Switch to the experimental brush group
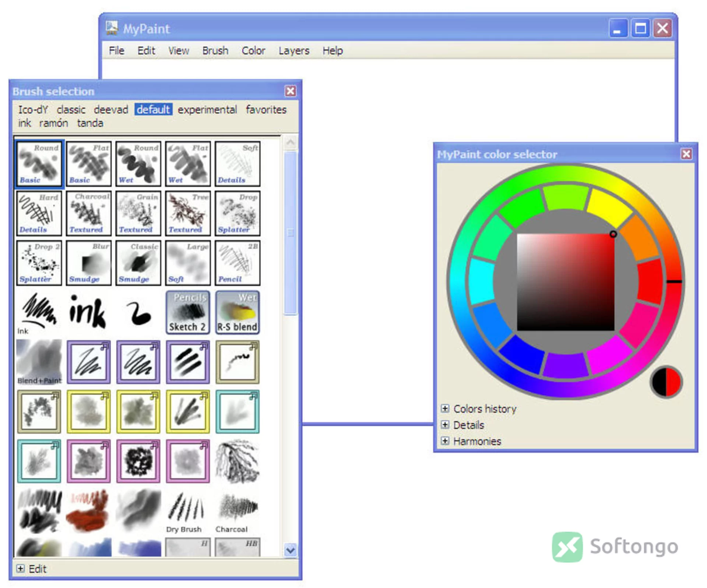 pos(207,110)
